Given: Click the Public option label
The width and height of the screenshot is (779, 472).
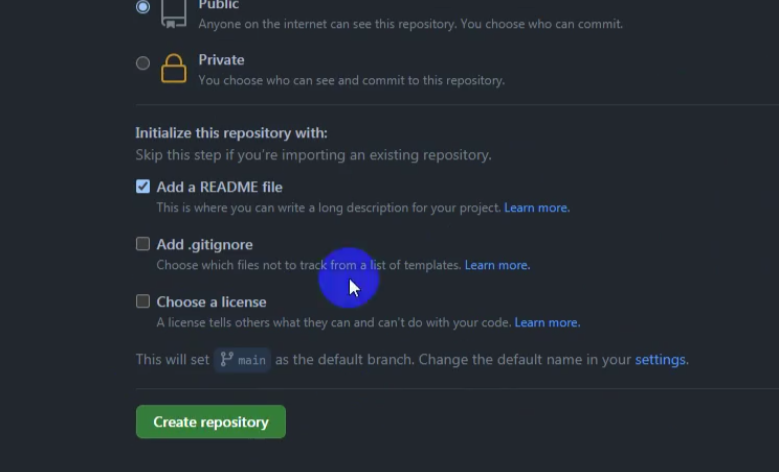Looking at the screenshot, I should point(219,5).
